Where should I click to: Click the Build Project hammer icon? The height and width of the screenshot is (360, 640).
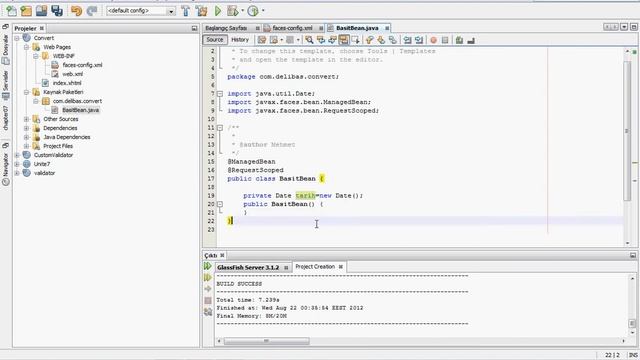pos(186,11)
